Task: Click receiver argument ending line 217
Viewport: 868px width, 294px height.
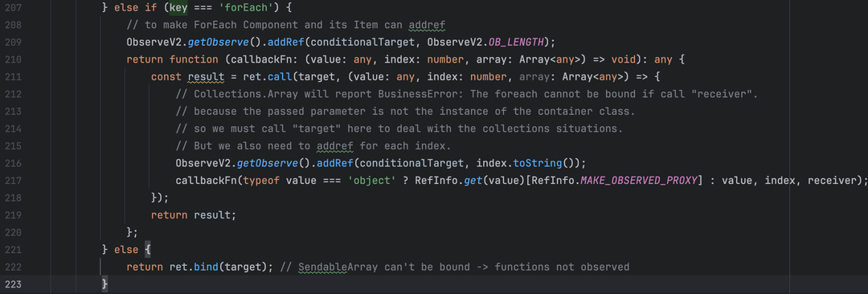Action: [832, 181]
